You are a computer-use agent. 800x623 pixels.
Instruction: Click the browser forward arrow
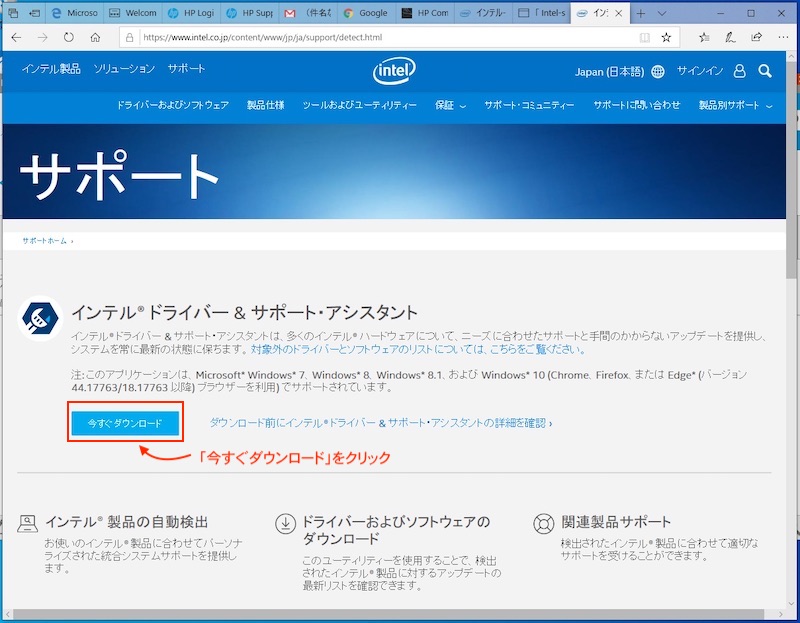pyautogui.click(x=42, y=37)
